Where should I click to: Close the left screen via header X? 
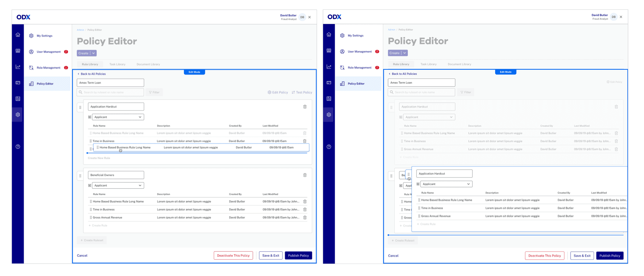310,17
